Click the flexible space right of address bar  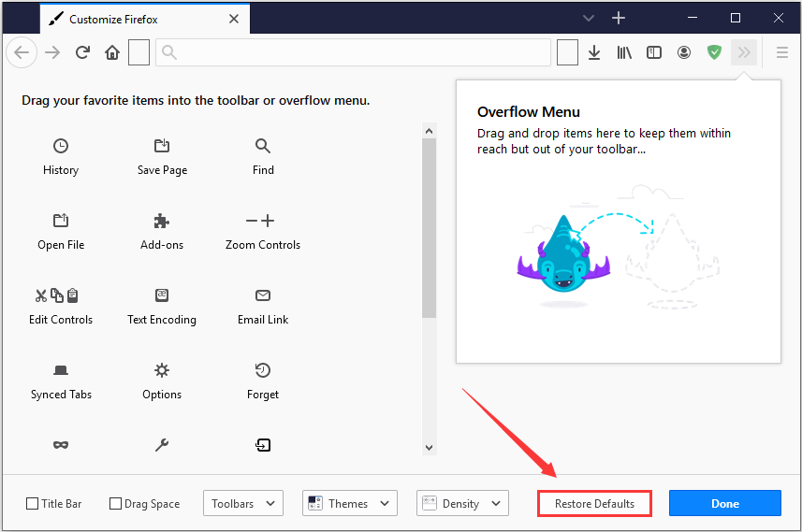coord(567,52)
